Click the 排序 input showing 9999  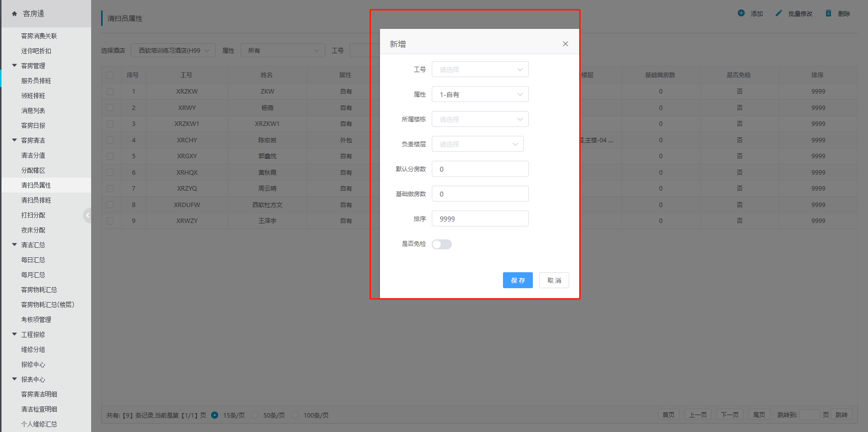(x=480, y=218)
